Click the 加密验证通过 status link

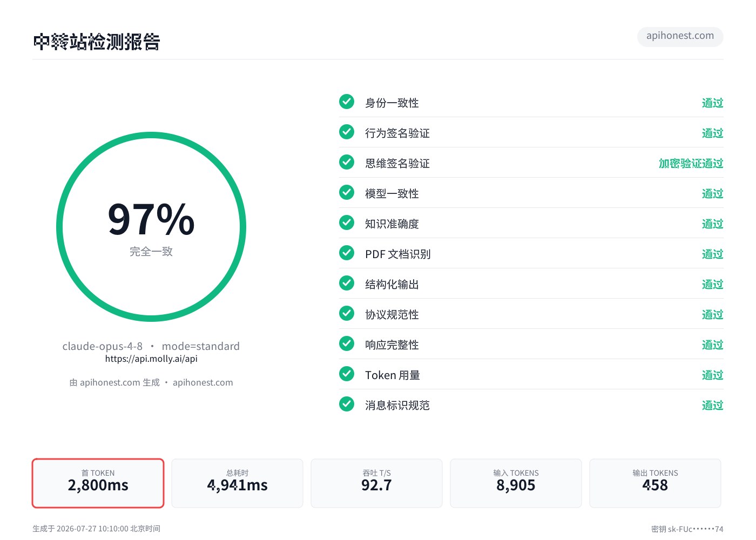(691, 163)
